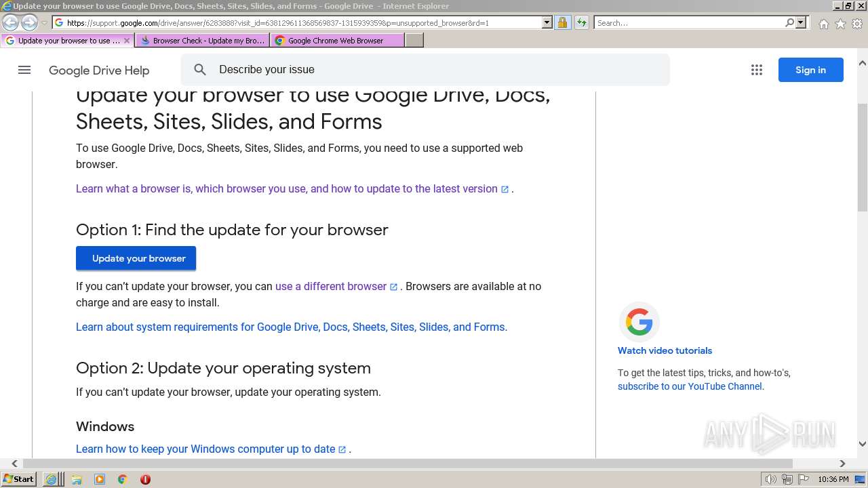This screenshot has height=488, width=868.
Task: Close the 'Update your browser' tab
Action: pyautogui.click(x=126, y=41)
